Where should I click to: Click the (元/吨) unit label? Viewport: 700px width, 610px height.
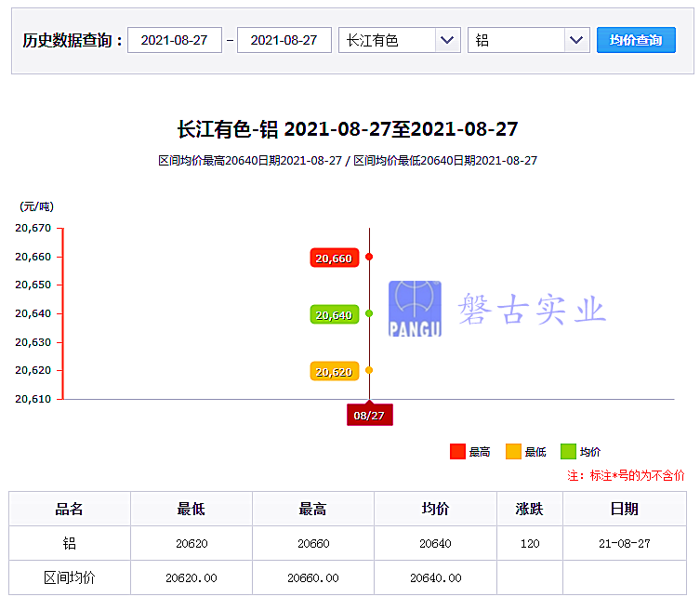point(36,206)
